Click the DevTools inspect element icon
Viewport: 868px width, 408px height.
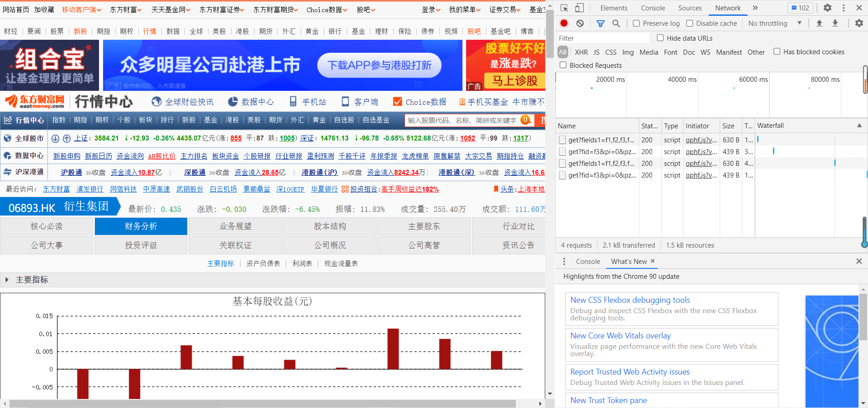click(x=564, y=8)
